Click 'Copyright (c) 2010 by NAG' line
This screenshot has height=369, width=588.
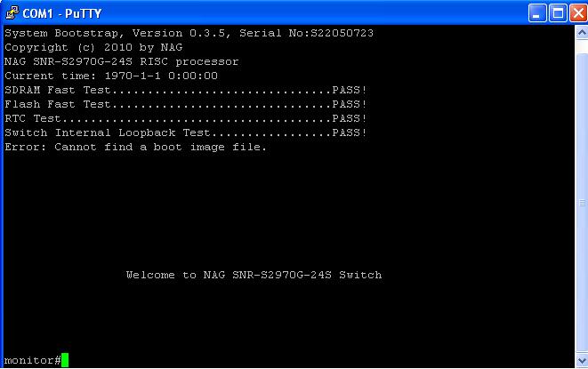(93, 47)
